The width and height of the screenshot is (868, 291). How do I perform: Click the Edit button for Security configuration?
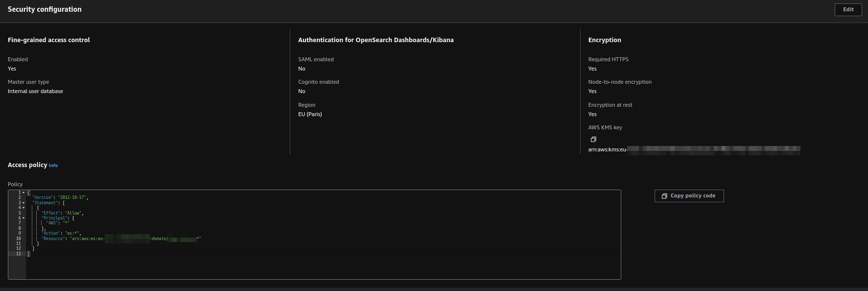[848, 9]
